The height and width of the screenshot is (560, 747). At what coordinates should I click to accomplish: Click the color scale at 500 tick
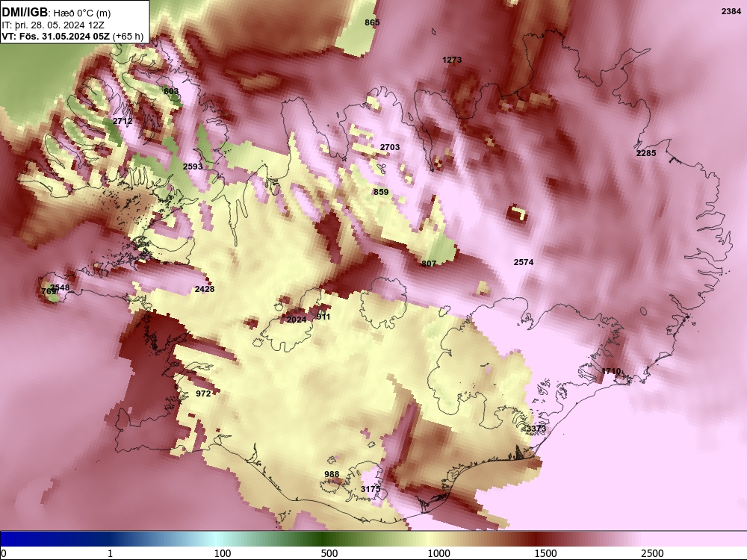(x=329, y=553)
